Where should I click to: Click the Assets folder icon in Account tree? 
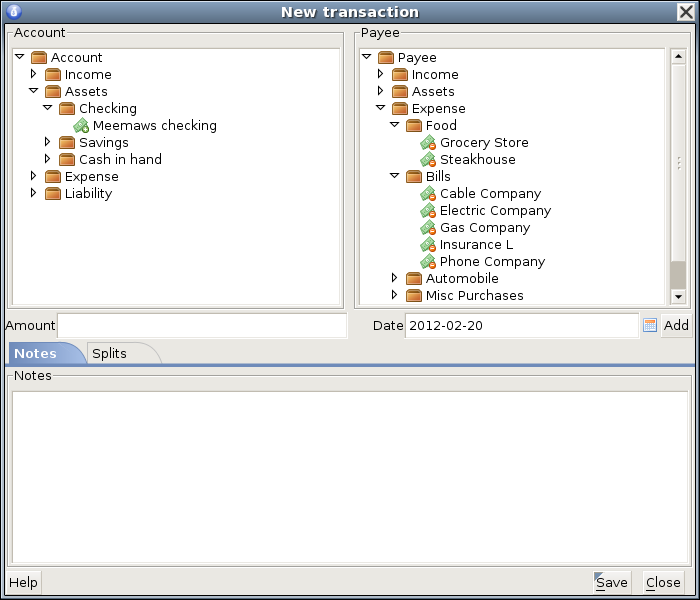[53, 92]
